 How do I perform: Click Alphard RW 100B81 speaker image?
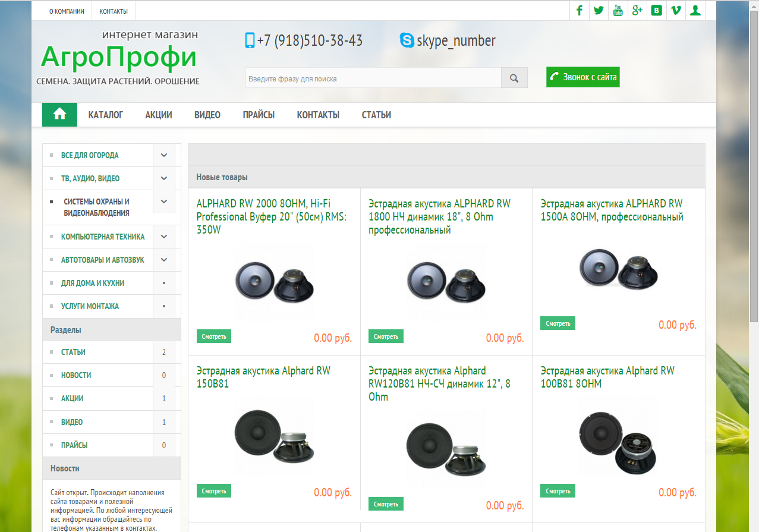tap(618, 437)
